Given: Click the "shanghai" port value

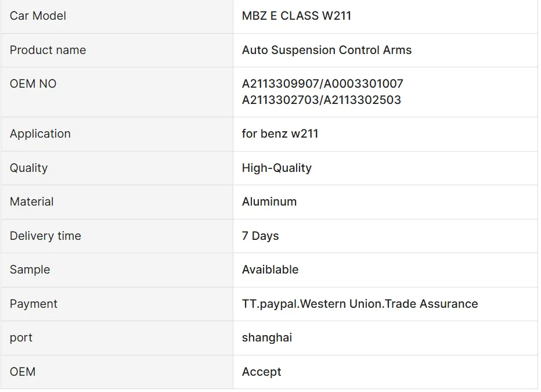Looking at the screenshot, I should pyautogui.click(x=266, y=337).
